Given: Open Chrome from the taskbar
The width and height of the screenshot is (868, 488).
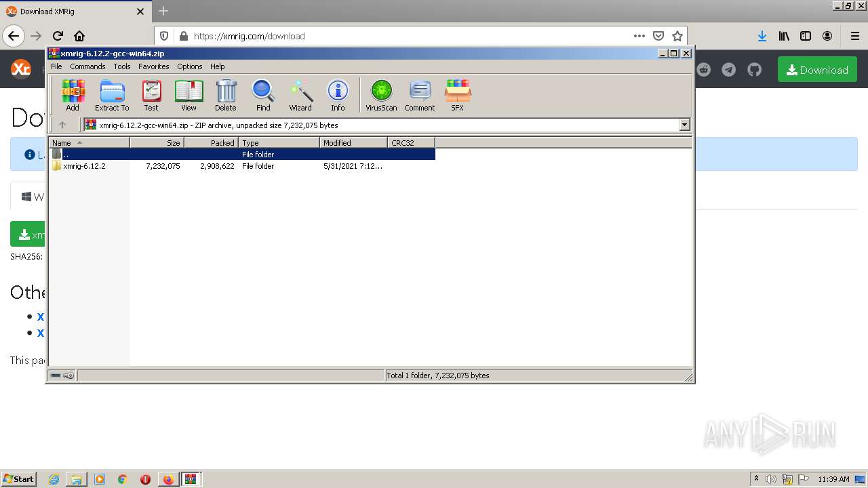Looking at the screenshot, I should click(x=123, y=479).
